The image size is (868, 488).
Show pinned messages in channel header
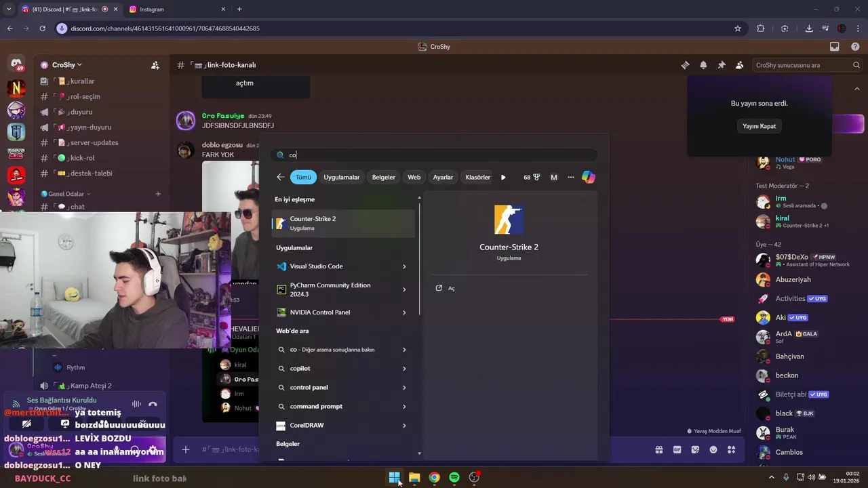tap(722, 65)
